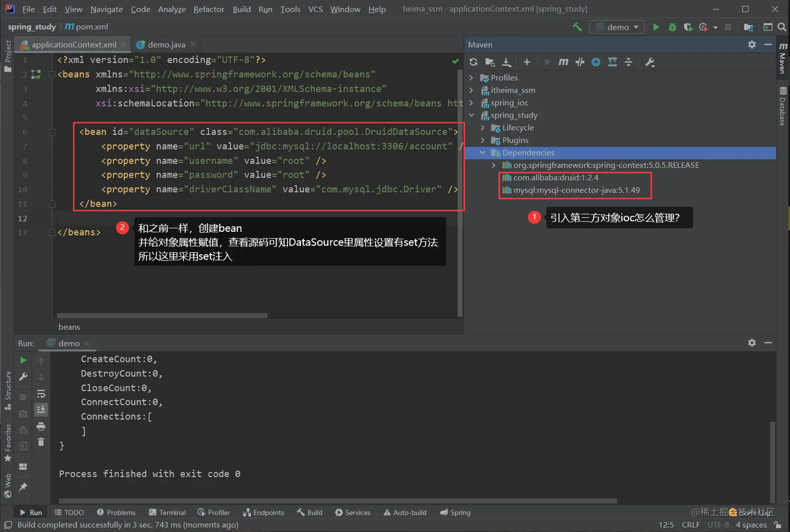
Task: Rerun demo in Run panel
Action: [23, 360]
